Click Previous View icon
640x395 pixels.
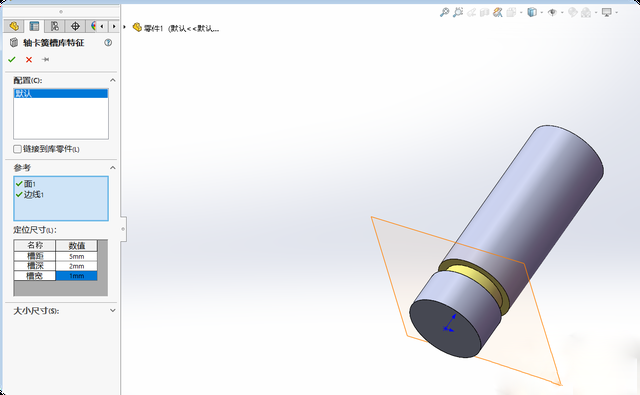(x=471, y=13)
